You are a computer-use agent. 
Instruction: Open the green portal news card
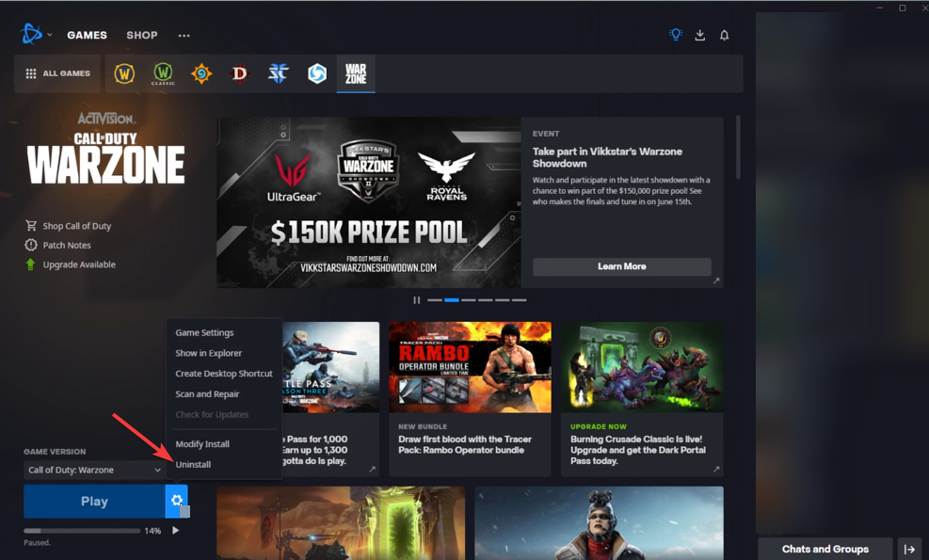(x=341, y=523)
